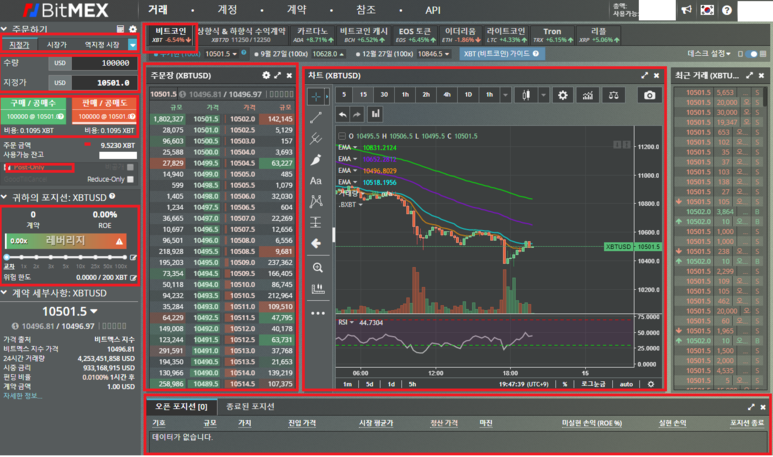
Task: Set chart range to 5d at bottom
Action: [x=369, y=384]
